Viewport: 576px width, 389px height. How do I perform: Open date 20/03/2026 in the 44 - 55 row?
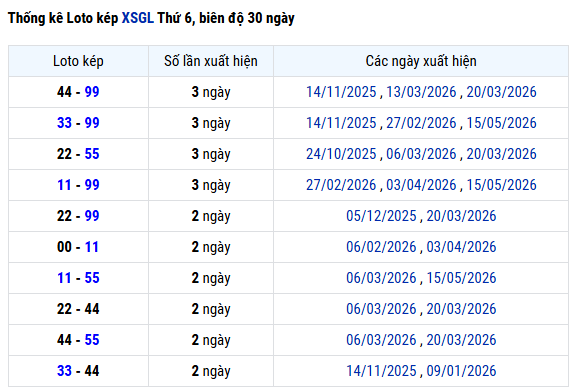click(x=461, y=340)
